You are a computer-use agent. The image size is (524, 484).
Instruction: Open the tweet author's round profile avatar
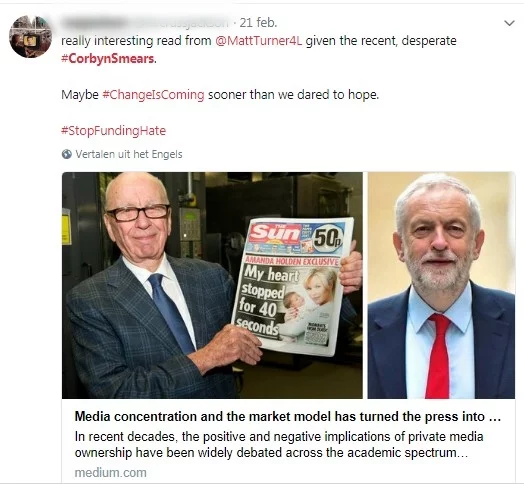[30, 36]
